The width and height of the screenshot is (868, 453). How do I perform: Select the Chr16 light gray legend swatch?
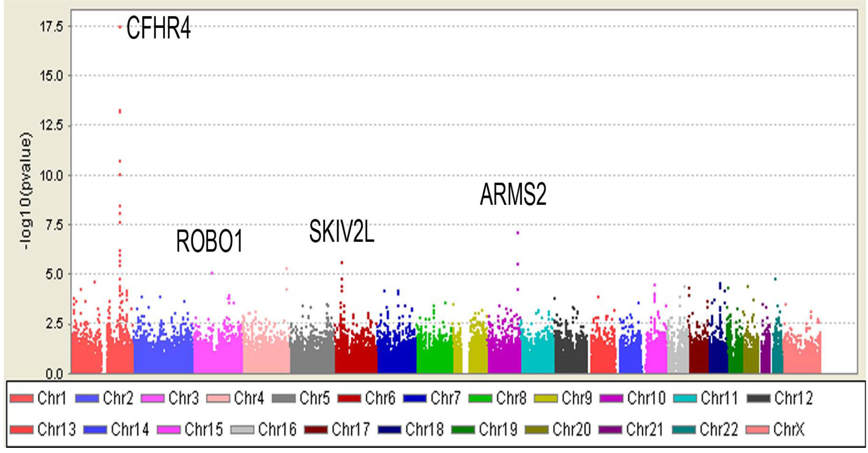tap(242, 430)
